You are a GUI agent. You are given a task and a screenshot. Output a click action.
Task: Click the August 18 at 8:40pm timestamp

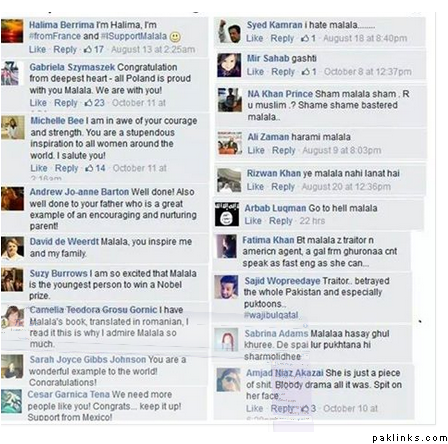pos(365,38)
